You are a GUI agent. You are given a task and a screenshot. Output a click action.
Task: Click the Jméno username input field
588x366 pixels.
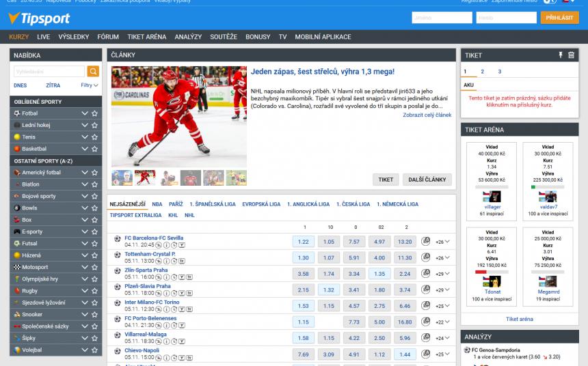point(442,18)
